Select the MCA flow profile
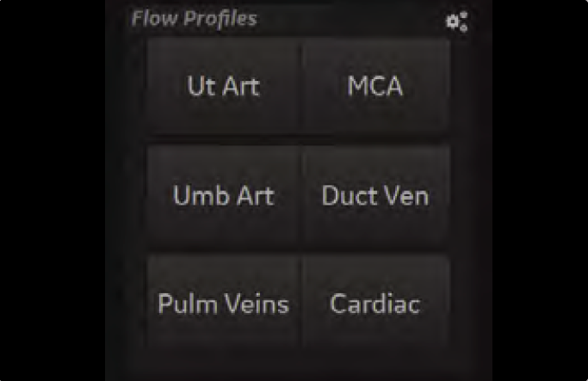The image size is (588, 381). tap(375, 86)
